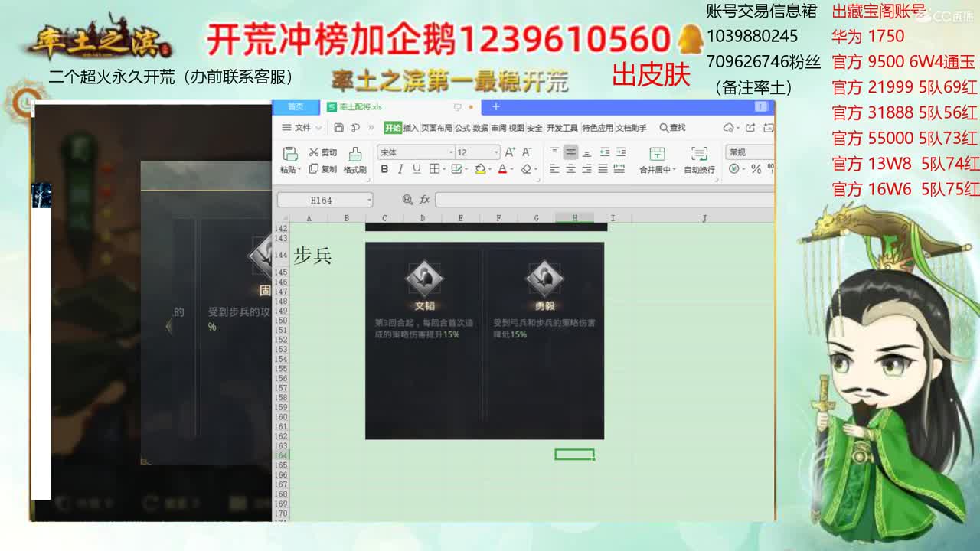This screenshot has width=980, height=551.
Task: Switch to the 页面布局 ribbon tab
Action: point(436,128)
